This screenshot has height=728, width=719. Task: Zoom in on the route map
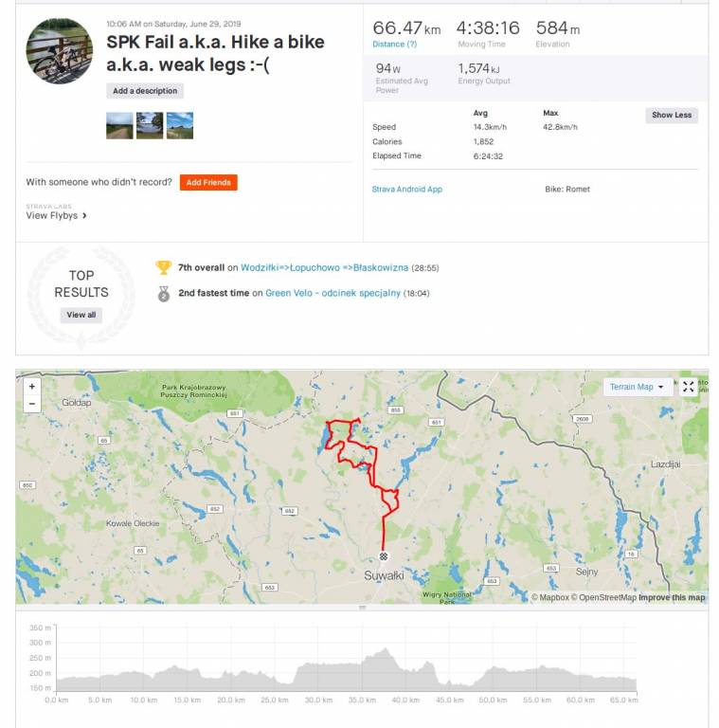[32, 387]
